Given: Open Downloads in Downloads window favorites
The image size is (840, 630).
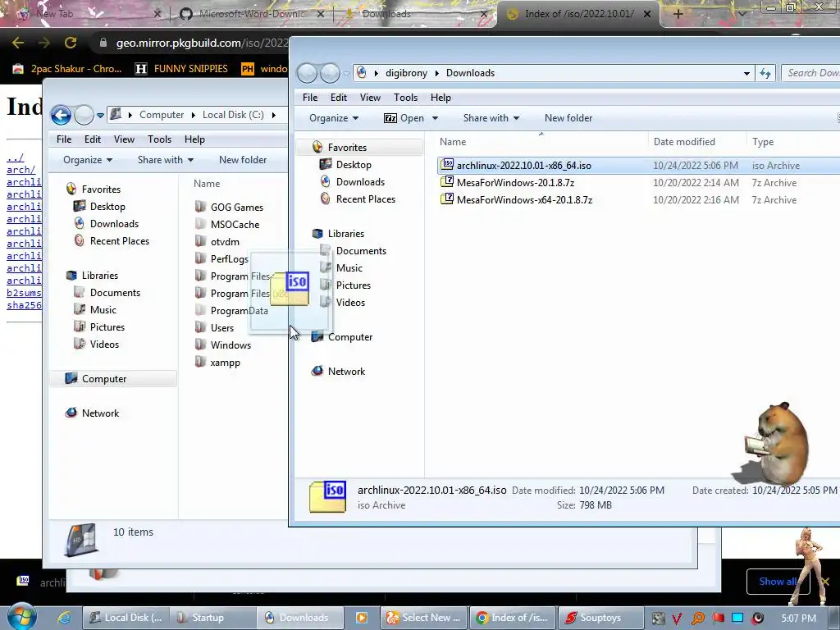Looking at the screenshot, I should coord(360,181).
